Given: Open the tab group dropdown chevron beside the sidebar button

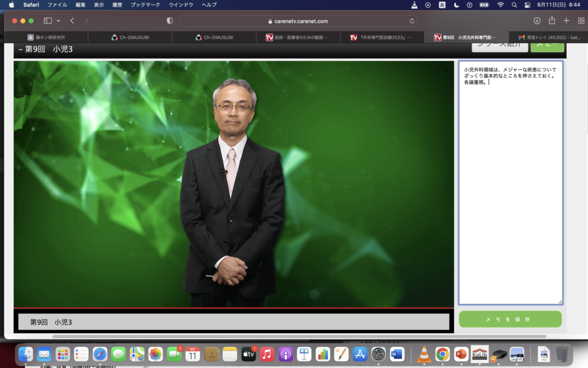Looking at the screenshot, I should point(58,21).
